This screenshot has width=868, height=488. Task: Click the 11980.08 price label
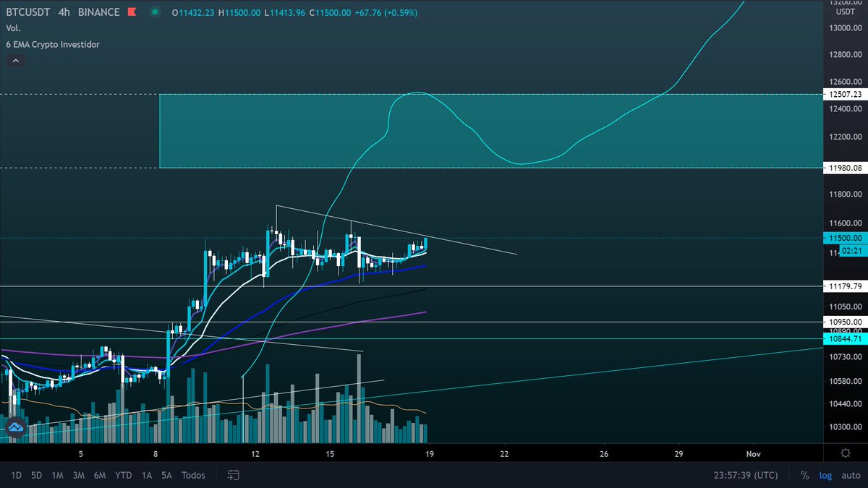point(845,168)
